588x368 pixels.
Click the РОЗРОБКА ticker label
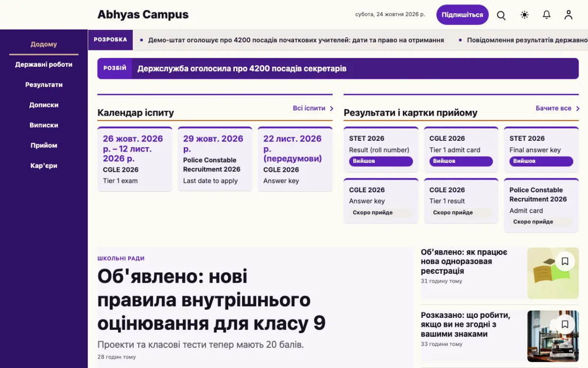tap(110, 40)
